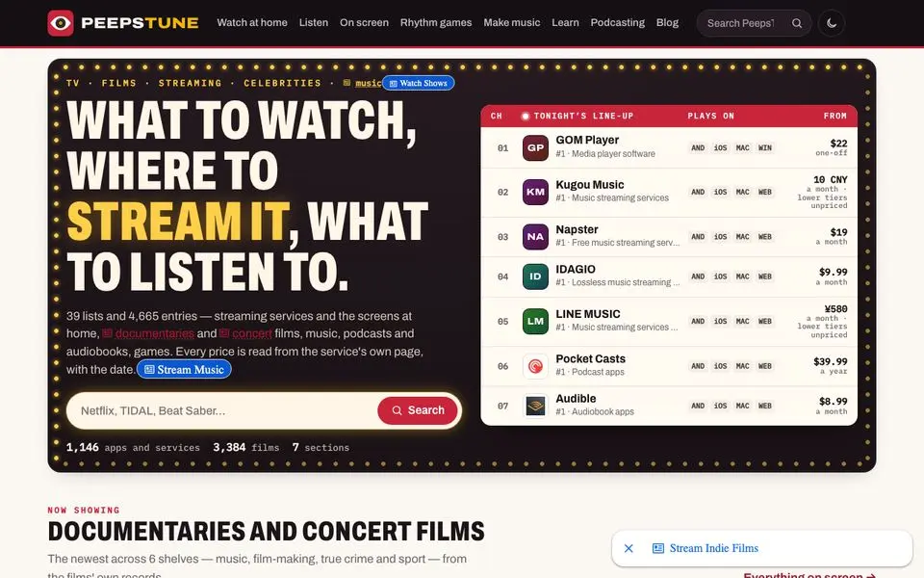Open the Napster entry title

(577, 229)
